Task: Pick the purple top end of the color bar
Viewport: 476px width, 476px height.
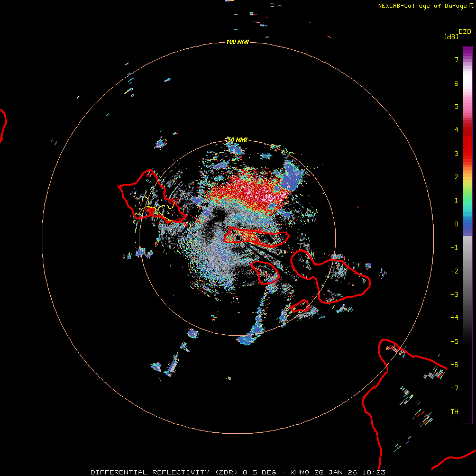Action: [x=467, y=52]
